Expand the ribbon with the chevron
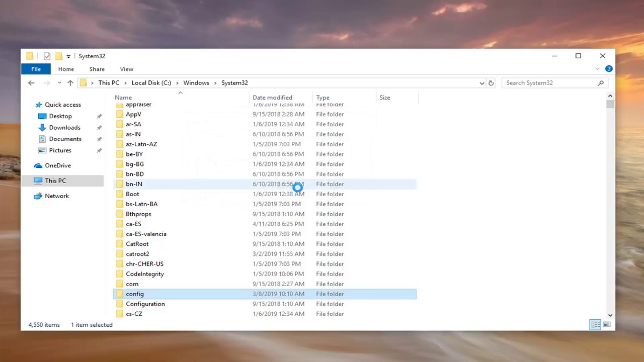This screenshot has width=644, height=362. coord(597,69)
